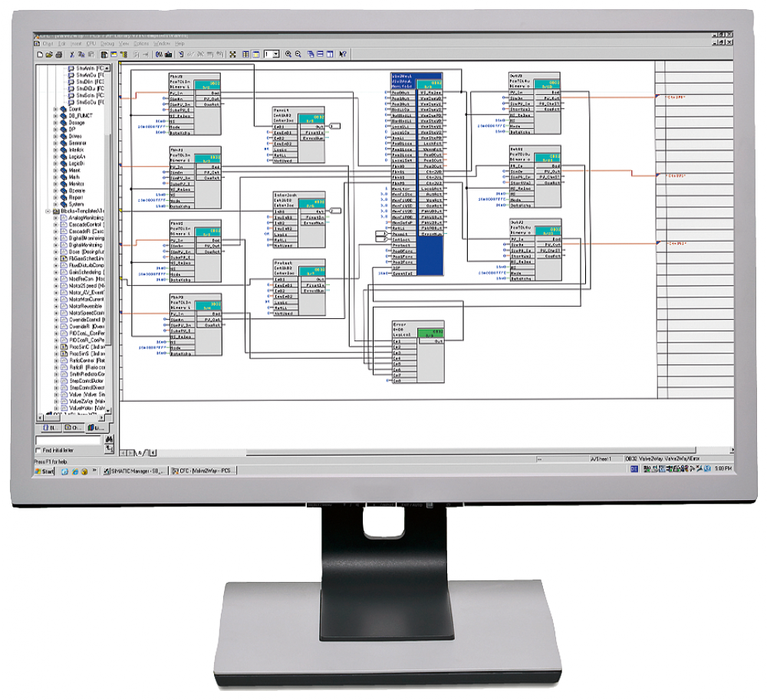Click the Zoom Out magnifier icon
This screenshot has height=700, width=767.
pos(298,54)
